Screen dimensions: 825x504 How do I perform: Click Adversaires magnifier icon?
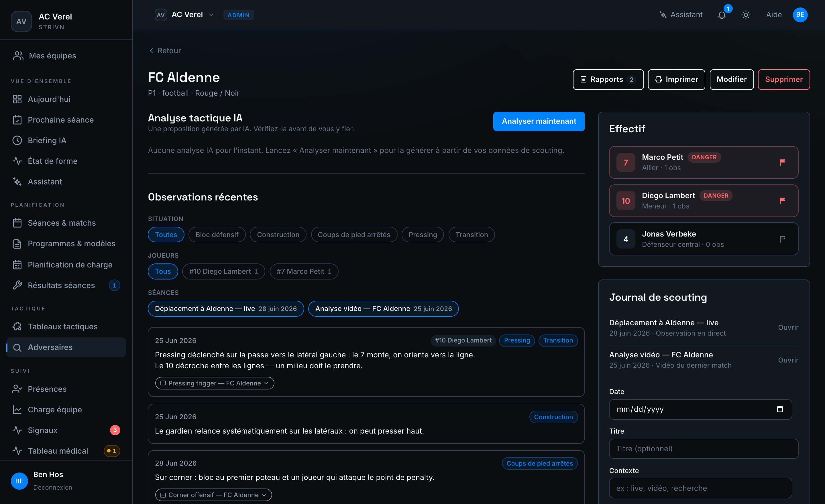tap(17, 347)
